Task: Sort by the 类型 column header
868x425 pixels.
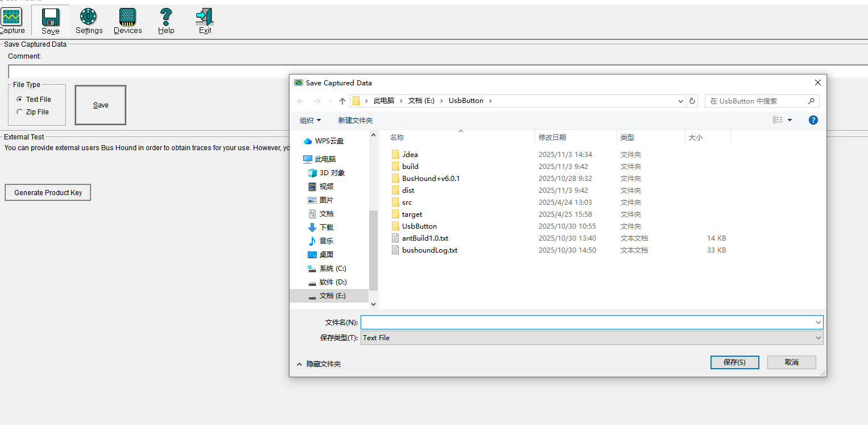Action: click(x=627, y=138)
